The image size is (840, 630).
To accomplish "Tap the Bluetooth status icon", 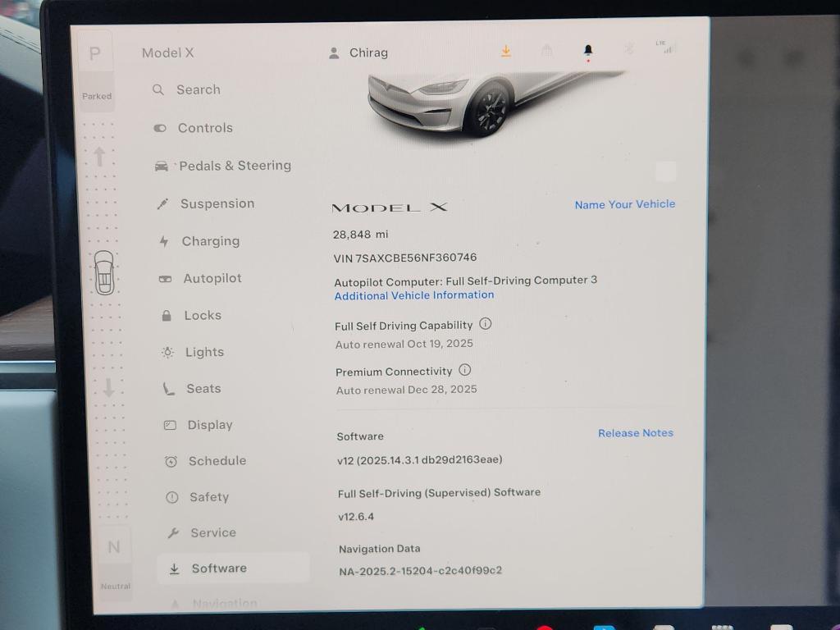I will point(629,49).
